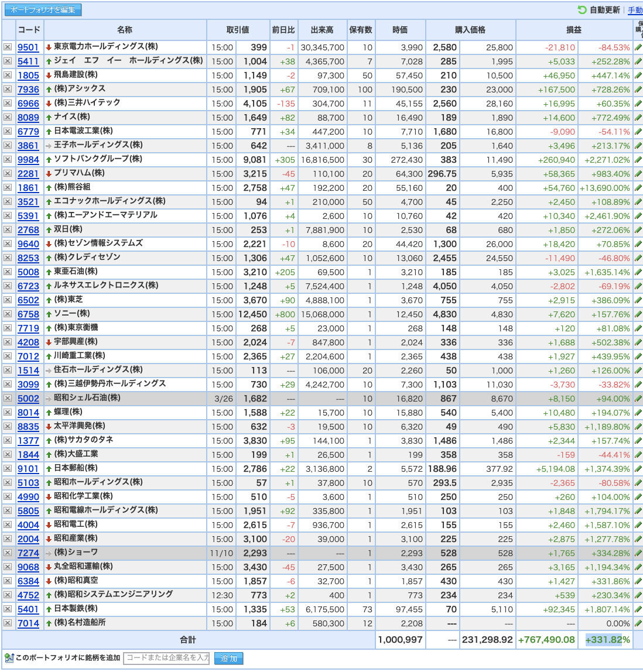
Task: Click ルネサスエレクトロニクス company name
Action: coord(107,286)
